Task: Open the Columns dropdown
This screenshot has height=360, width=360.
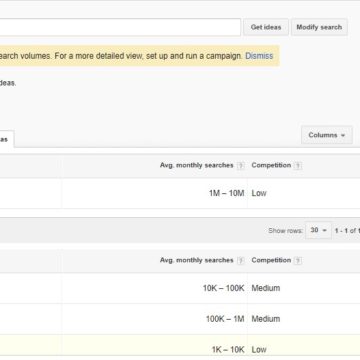Action: pos(326,135)
